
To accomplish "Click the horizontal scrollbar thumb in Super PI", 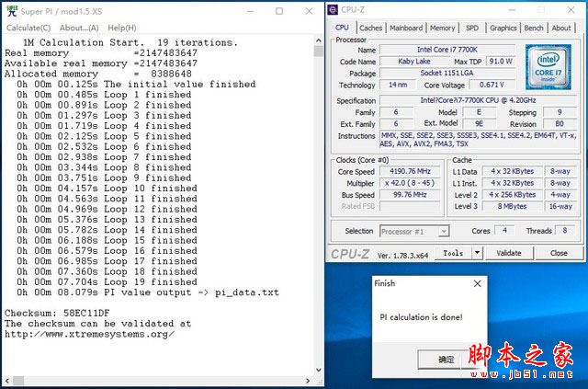I will 18,381.
